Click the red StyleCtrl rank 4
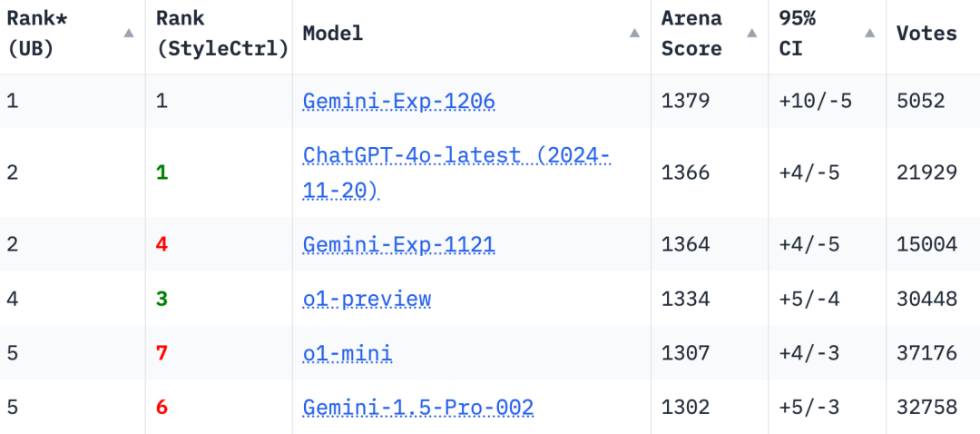The image size is (980, 434). (162, 244)
